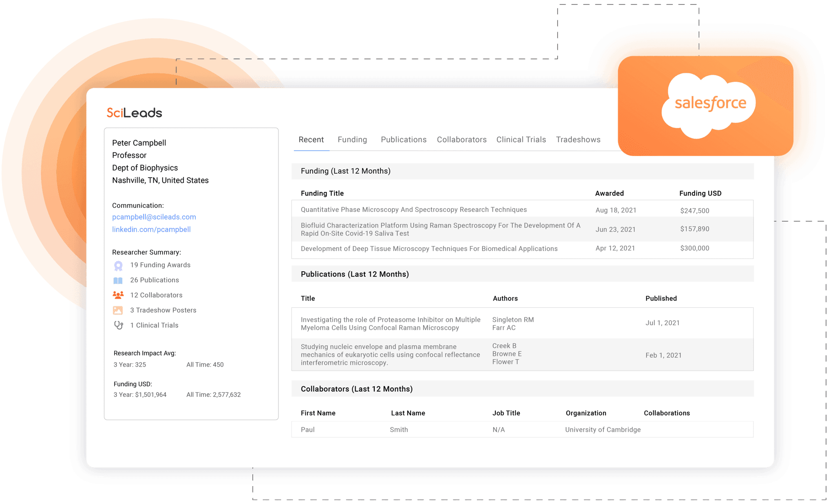
Task: Click the Clinical Trials stethoscope icon
Action: click(x=118, y=325)
